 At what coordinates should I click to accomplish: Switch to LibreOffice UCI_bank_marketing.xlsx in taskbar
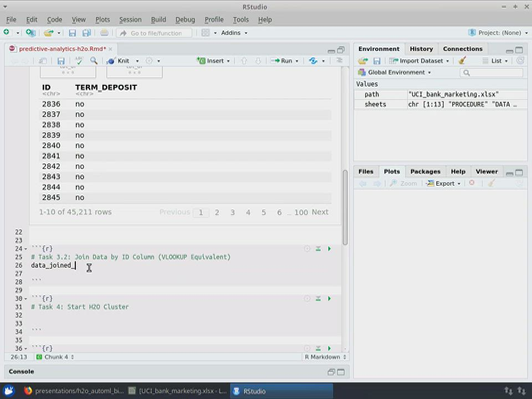coord(177,391)
